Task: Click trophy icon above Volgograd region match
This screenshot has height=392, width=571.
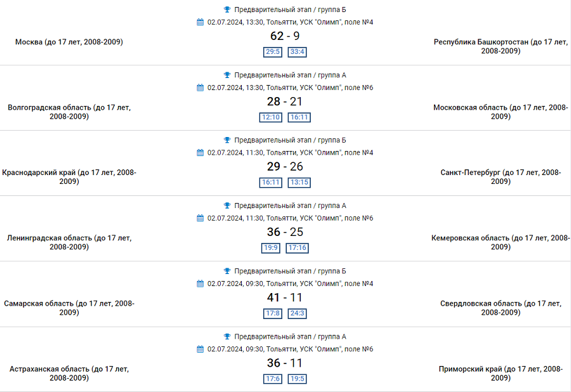Action: (227, 75)
